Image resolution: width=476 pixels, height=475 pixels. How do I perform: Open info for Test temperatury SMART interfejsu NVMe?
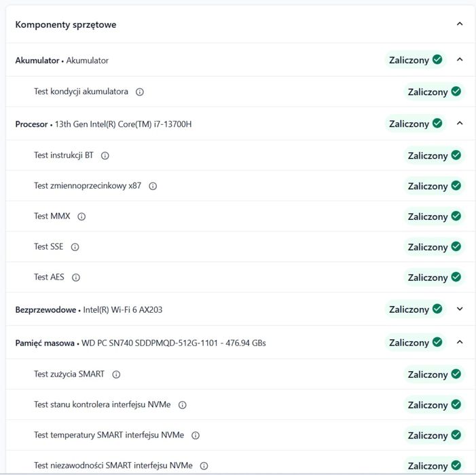196,436
